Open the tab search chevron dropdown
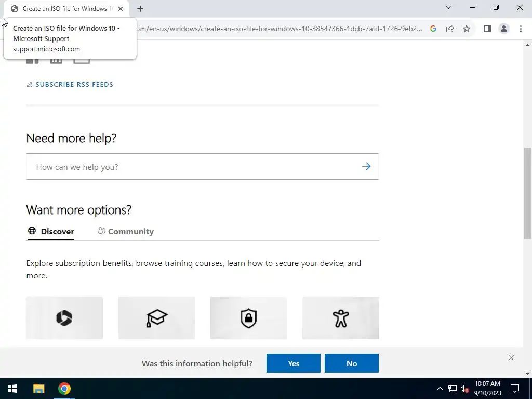532x399 pixels. pos(448,7)
